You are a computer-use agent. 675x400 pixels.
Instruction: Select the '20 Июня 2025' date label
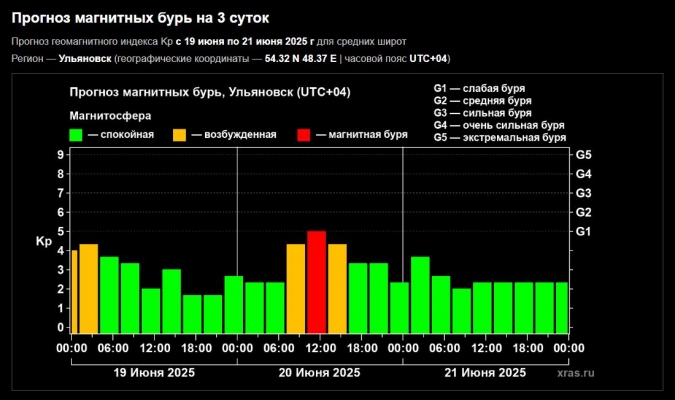coord(319,372)
